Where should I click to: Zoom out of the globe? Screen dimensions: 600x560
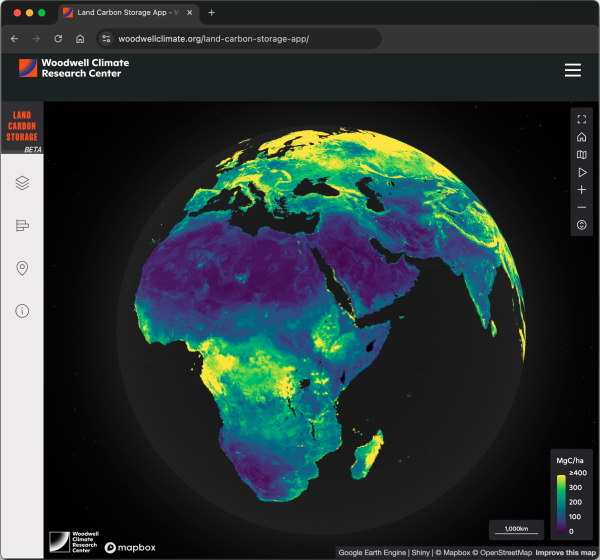coord(582,207)
